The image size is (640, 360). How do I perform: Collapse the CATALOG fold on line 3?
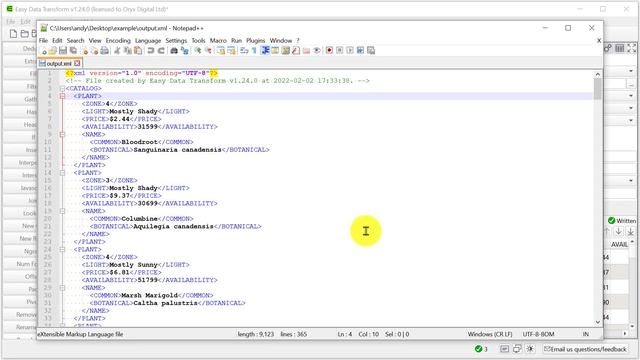[62, 88]
